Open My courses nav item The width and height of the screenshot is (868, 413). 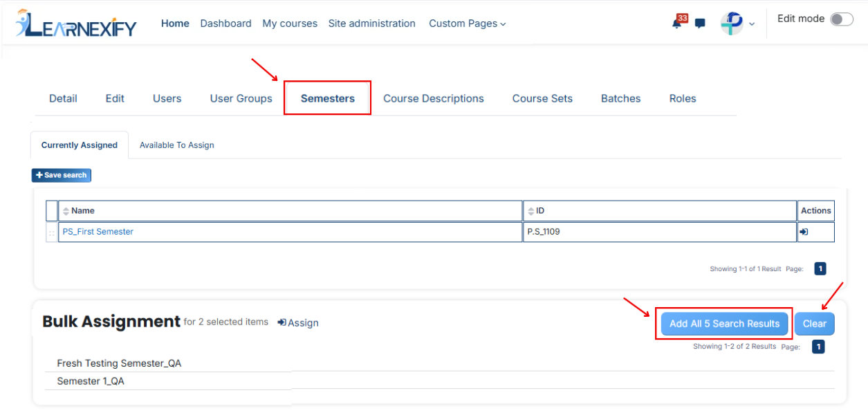pyautogui.click(x=290, y=24)
